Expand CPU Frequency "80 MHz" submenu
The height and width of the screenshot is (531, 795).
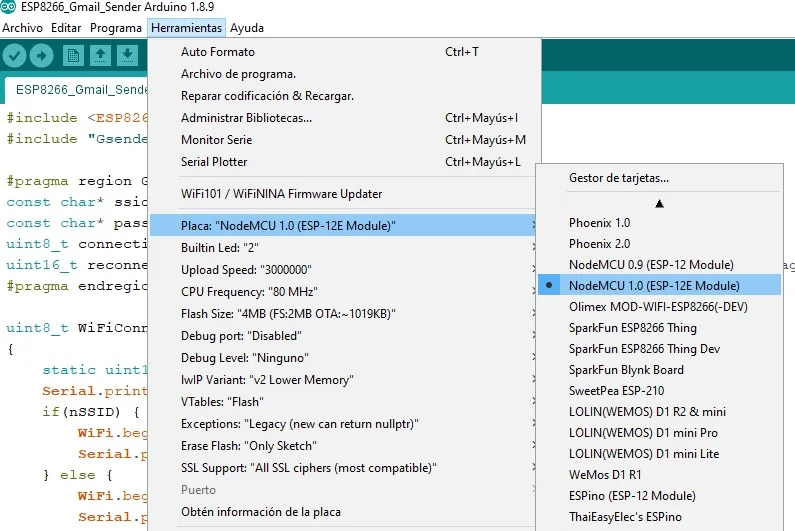pos(343,292)
